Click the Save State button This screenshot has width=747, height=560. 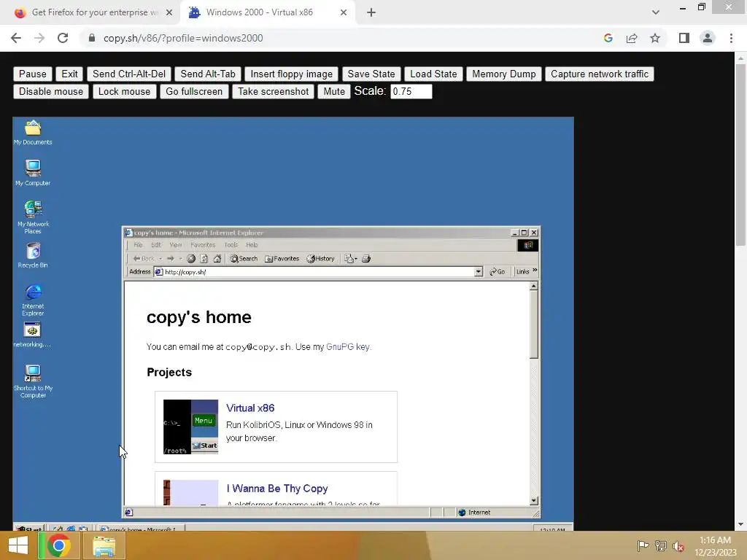click(x=371, y=74)
